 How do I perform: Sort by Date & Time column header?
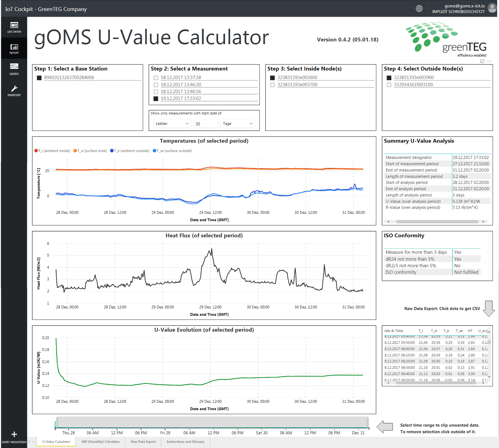[x=394, y=331]
